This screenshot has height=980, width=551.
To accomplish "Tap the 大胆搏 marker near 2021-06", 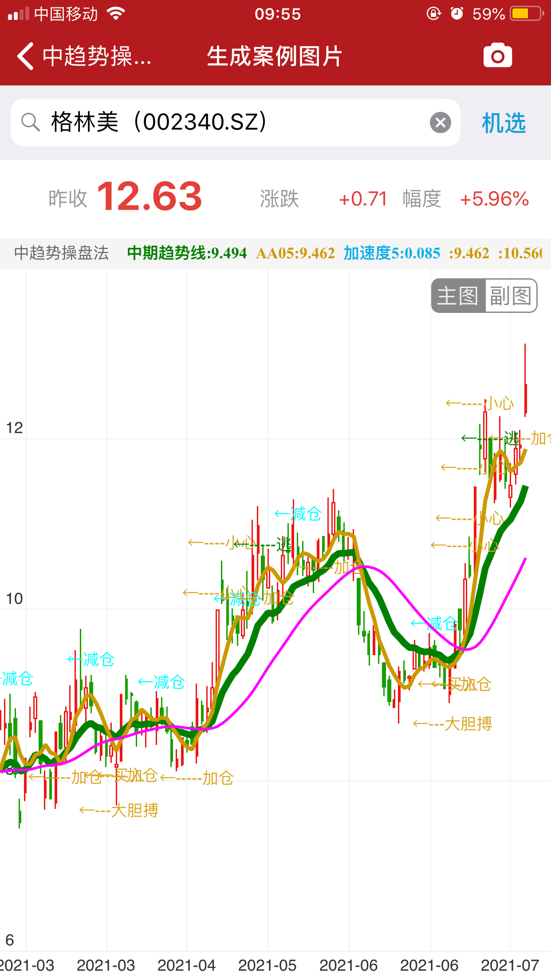I will [468, 723].
